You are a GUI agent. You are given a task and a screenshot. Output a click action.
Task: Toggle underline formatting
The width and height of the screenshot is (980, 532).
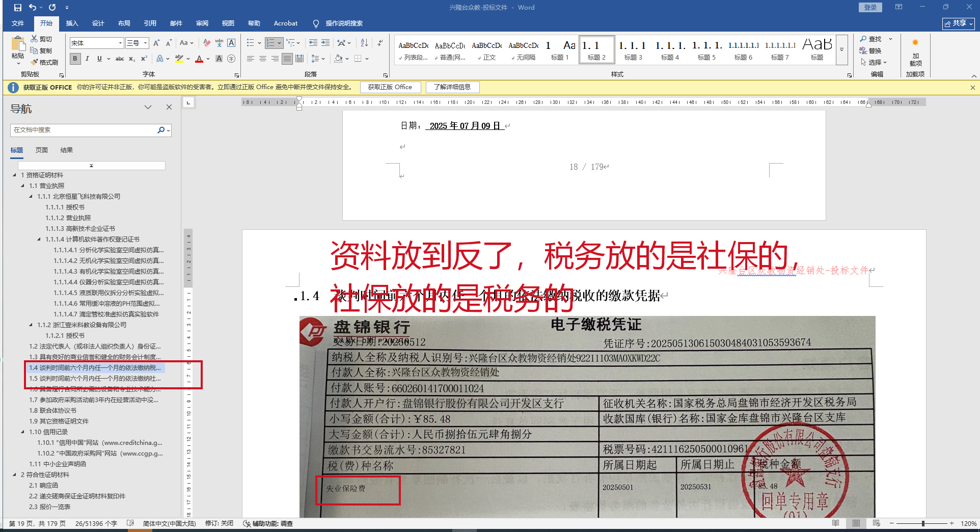[x=99, y=59]
